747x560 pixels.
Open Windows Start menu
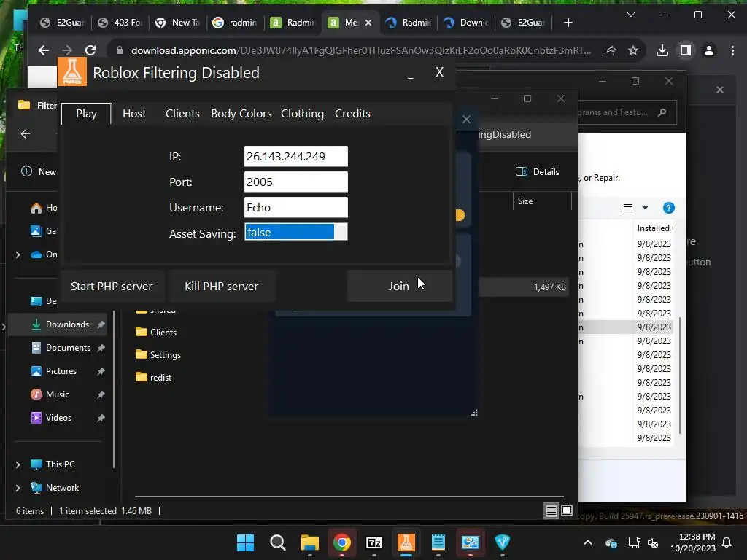[x=246, y=542]
